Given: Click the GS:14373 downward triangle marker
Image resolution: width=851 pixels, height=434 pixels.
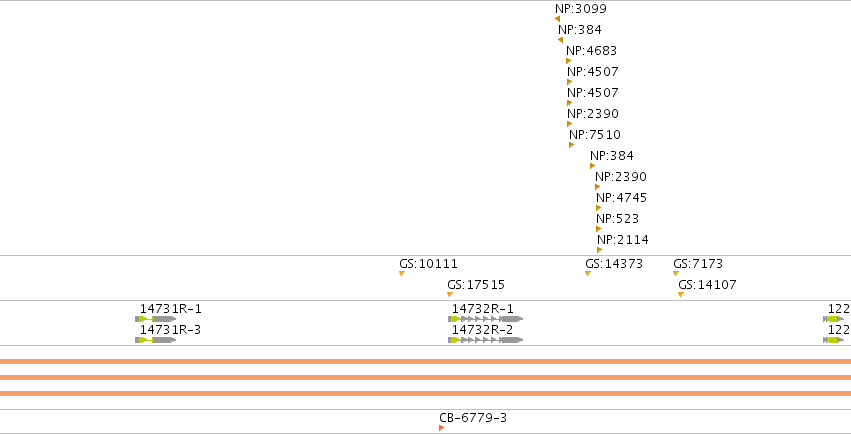Looking at the screenshot, I should tap(588, 273).
